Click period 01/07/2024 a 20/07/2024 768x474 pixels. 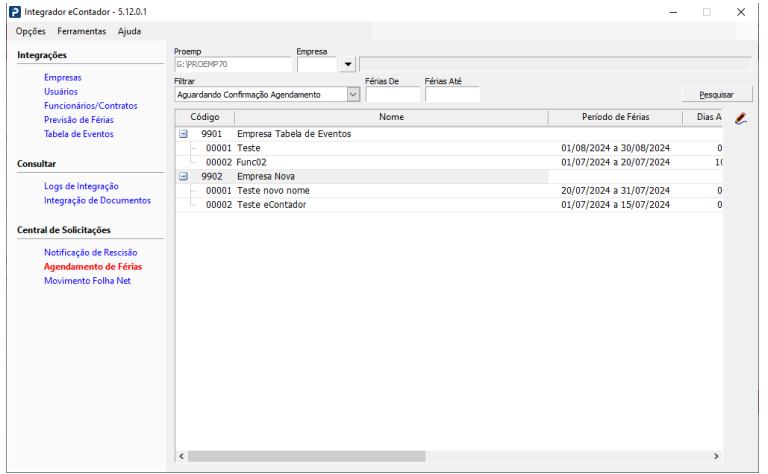[x=615, y=162]
